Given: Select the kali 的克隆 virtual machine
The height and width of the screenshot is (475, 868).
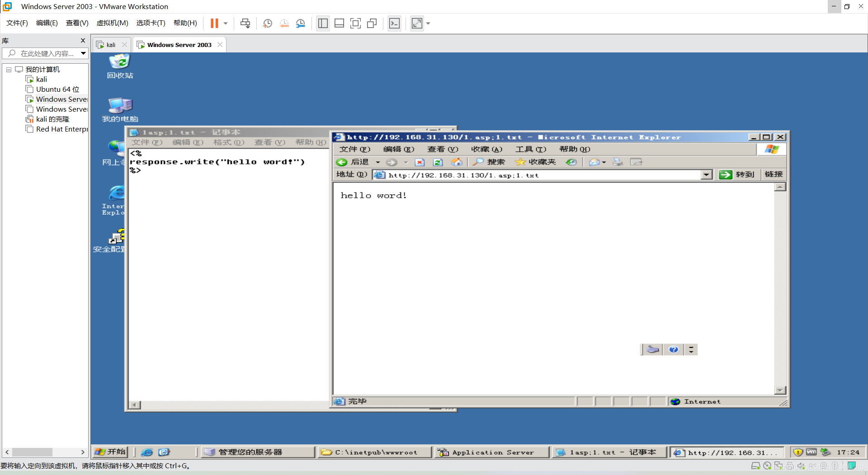Looking at the screenshot, I should (x=52, y=119).
